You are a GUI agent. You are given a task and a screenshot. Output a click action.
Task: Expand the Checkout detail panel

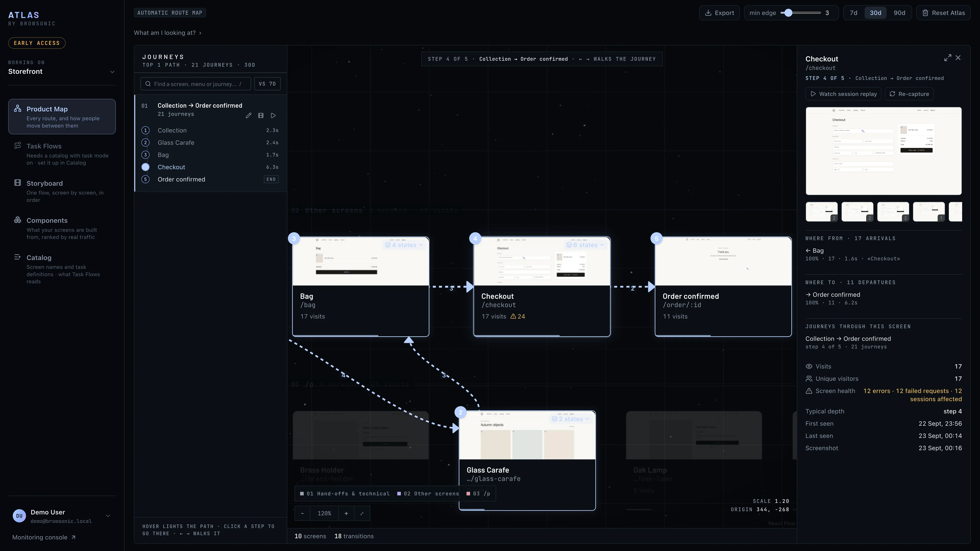[947, 58]
